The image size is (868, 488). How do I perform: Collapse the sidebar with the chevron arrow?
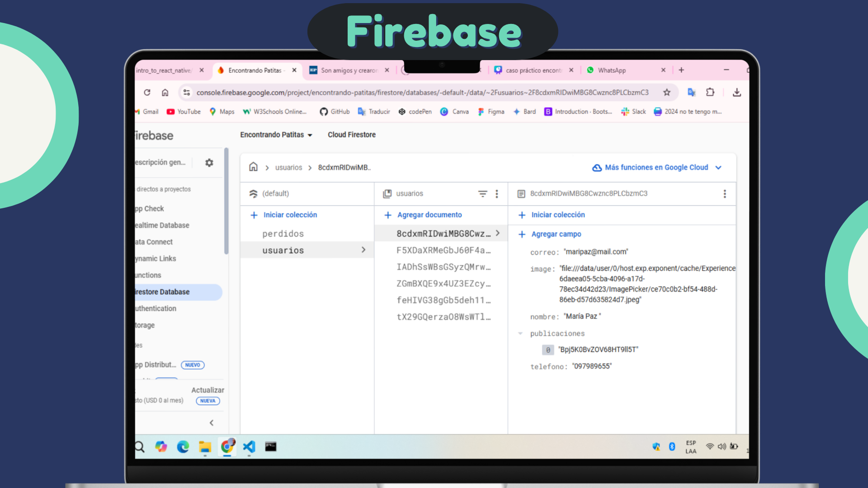click(x=212, y=423)
